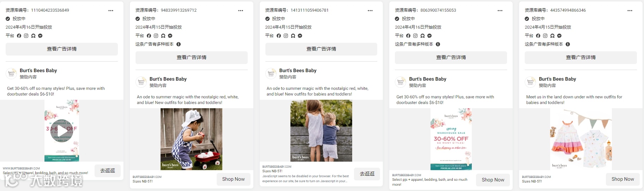Viewport: 644px width, 191px height.
Task: Click Facebook platform icon on ad 1413111059406781
Action: (x=279, y=36)
